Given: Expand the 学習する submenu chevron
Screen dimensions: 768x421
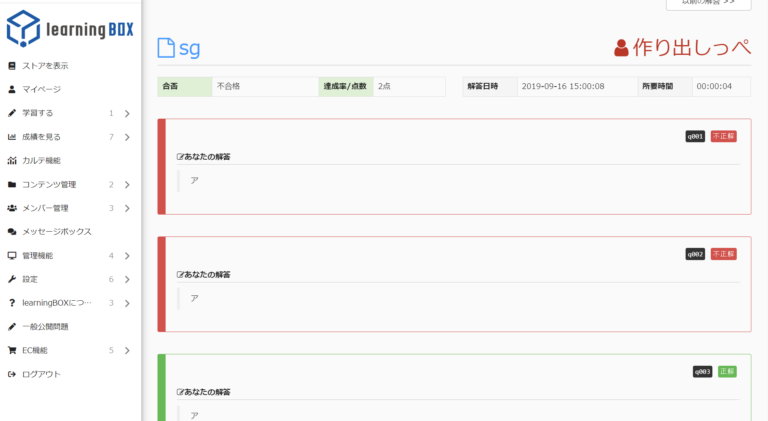Looking at the screenshot, I should click(x=127, y=113).
